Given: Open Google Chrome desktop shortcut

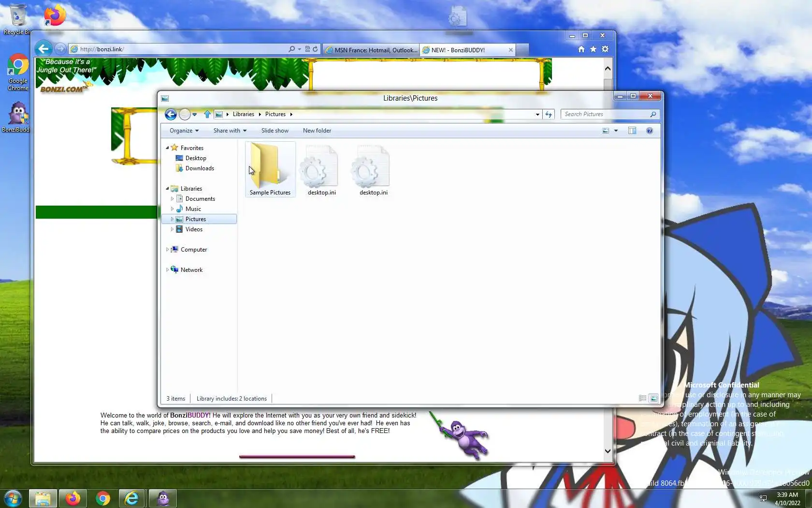Looking at the screenshot, I should [x=18, y=73].
